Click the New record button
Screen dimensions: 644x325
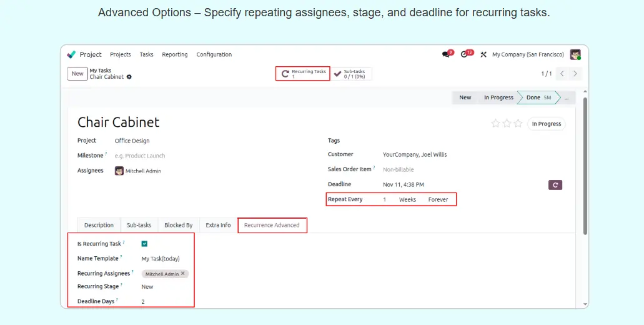[x=77, y=74]
